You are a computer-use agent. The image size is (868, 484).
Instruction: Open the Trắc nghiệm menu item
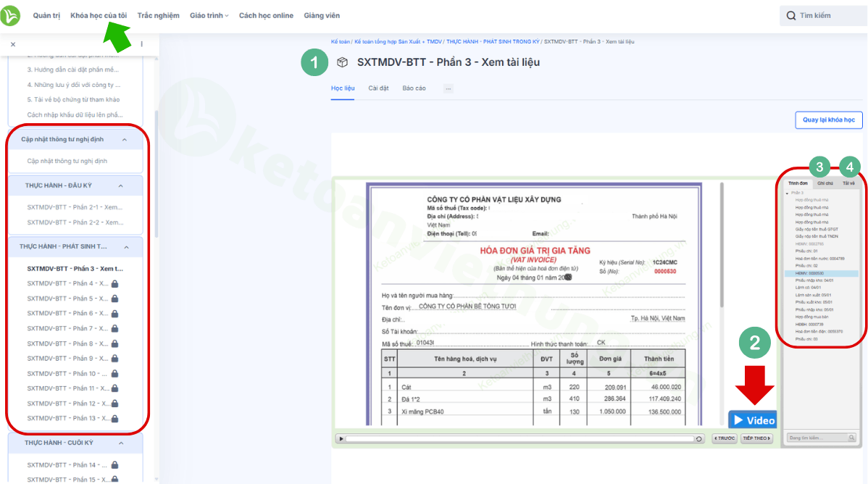click(158, 15)
